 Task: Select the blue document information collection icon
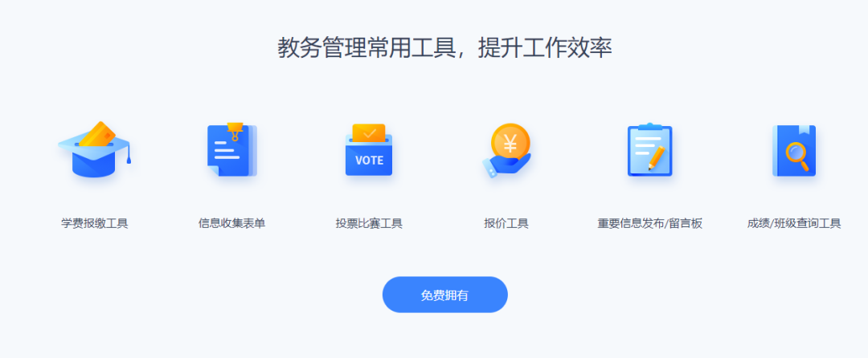click(232, 150)
